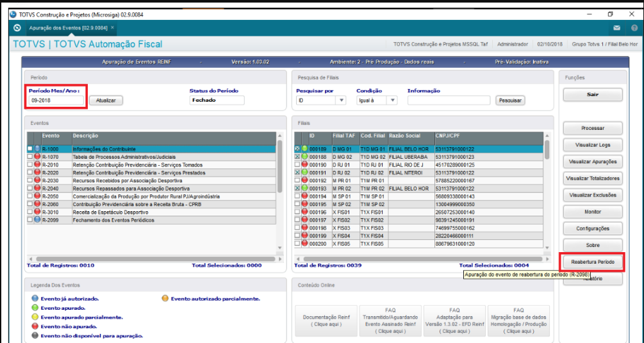The image size is (644, 343).
Task: Tick the checkbox for event R-2099
Action: [30, 220]
